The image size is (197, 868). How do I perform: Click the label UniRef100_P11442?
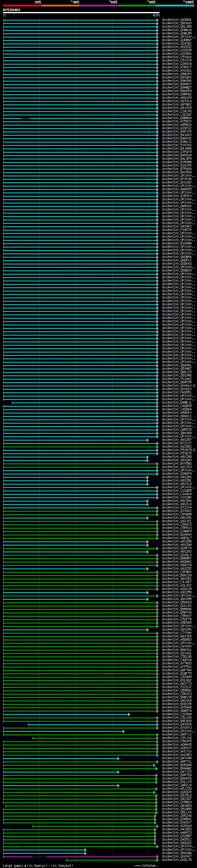176,379
